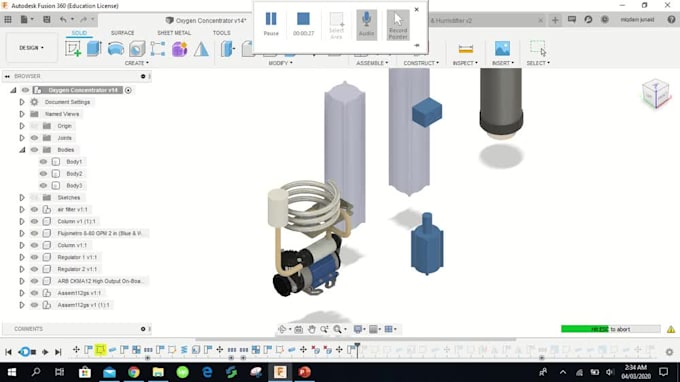
Task: Click the Create Form purple icon
Action: tap(179, 49)
